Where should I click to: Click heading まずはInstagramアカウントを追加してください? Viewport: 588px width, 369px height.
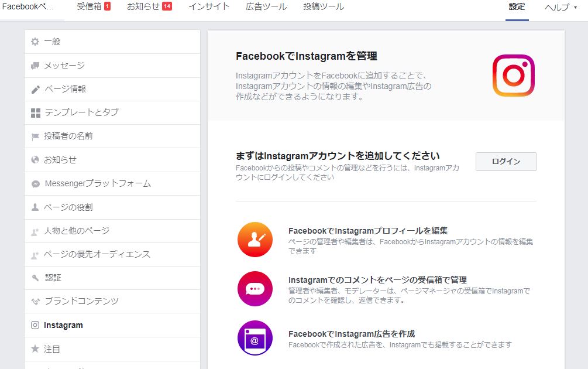tap(338, 156)
